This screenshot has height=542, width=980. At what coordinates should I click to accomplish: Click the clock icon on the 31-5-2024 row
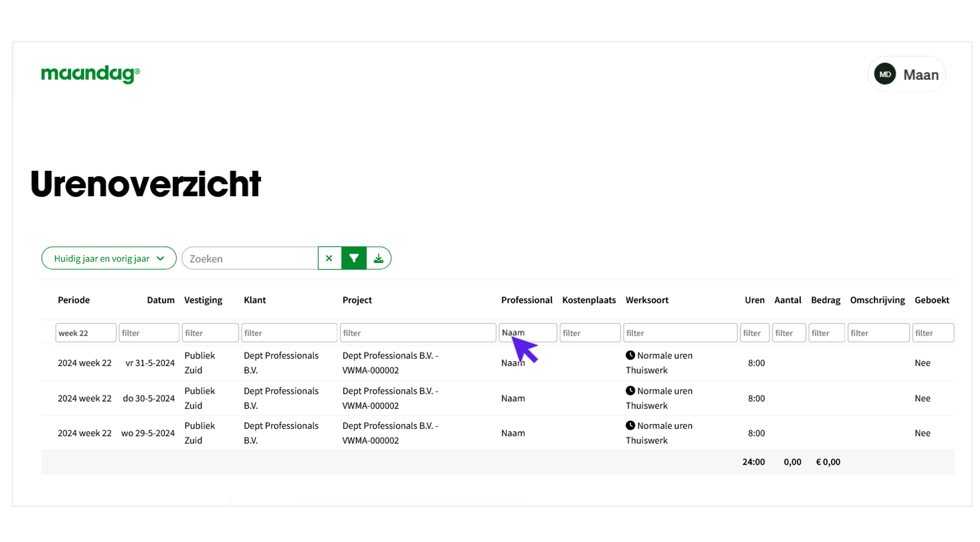pyautogui.click(x=631, y=355)
